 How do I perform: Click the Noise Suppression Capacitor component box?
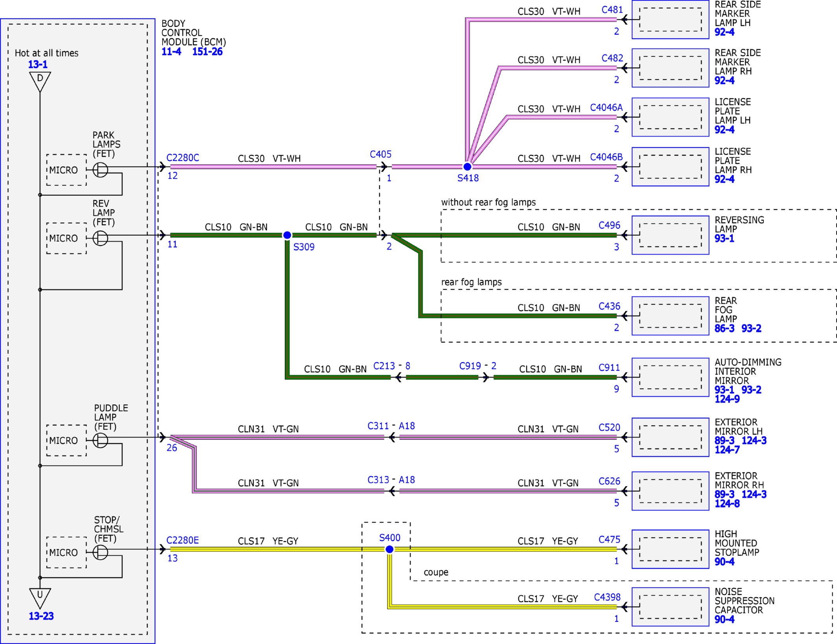670,607
